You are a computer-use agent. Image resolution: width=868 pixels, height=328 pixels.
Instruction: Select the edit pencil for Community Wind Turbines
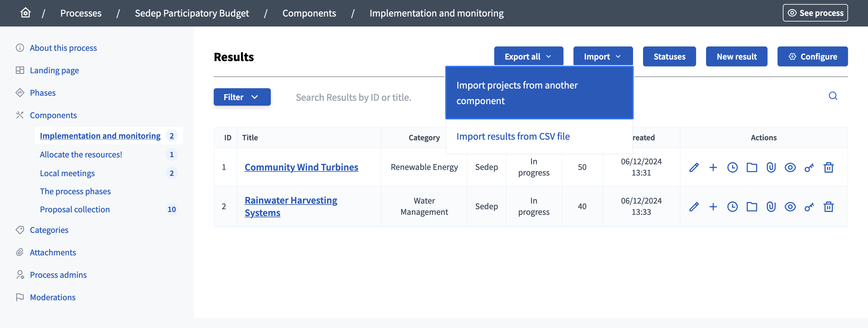pos(694,167)
